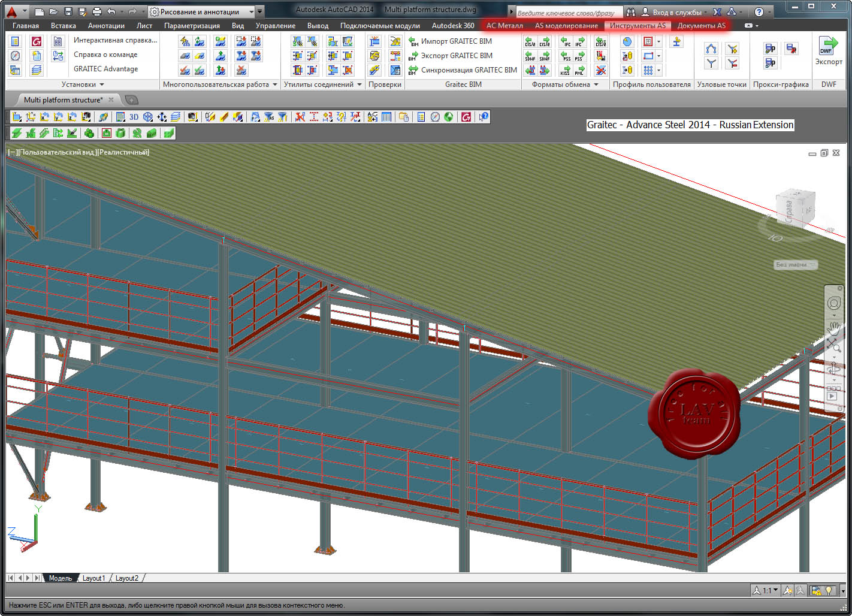Click the camera icon in the Advance Steel toolbar
Screen dimensions: 852x616
[192, 117]
